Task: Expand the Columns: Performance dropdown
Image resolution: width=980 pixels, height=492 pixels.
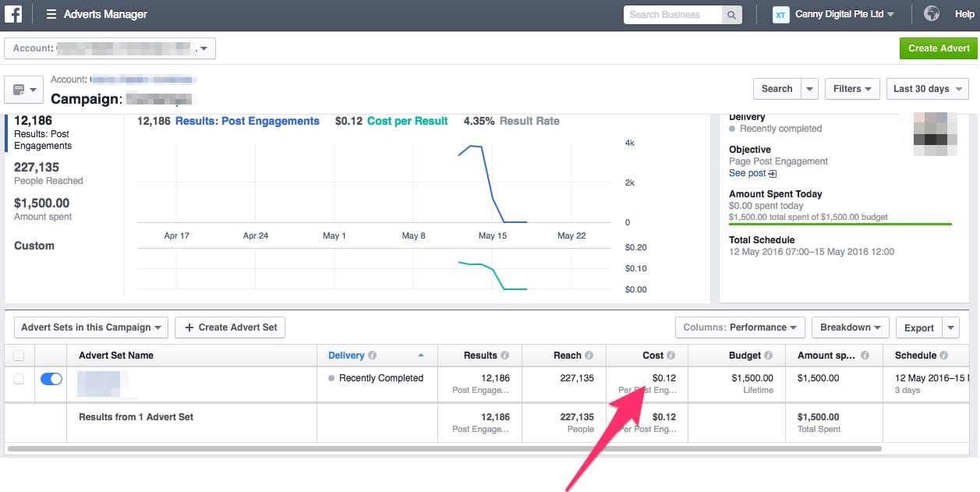Action: click(740, 327)
